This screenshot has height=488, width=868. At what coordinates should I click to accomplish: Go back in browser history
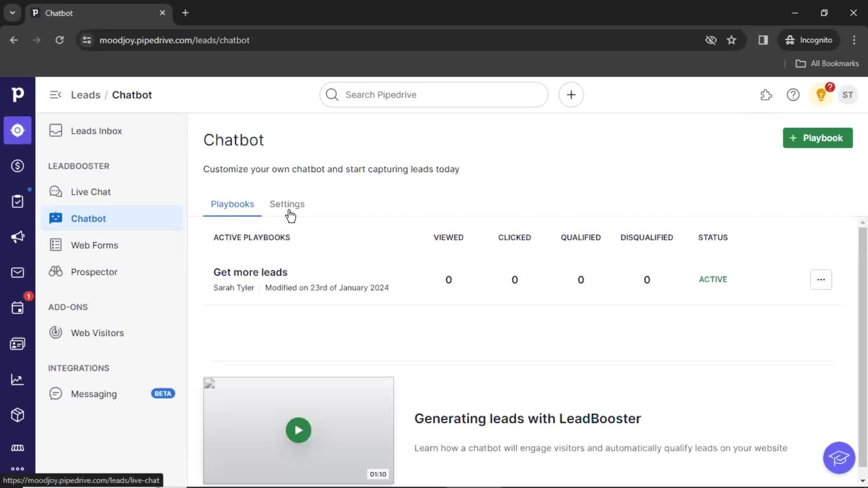14,40
